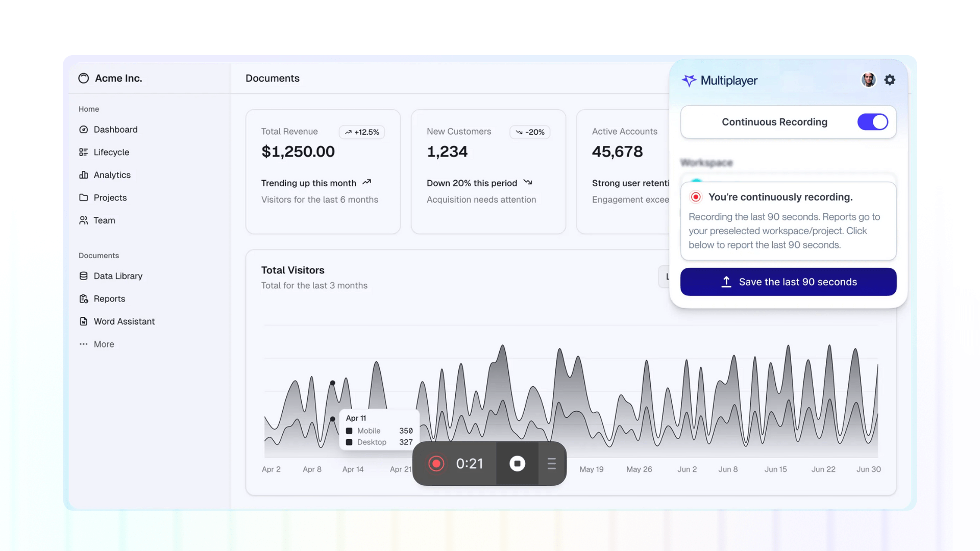The image size is (980, 551).
Task: Open the Dashboard section icon
Action: click(84, 130)
